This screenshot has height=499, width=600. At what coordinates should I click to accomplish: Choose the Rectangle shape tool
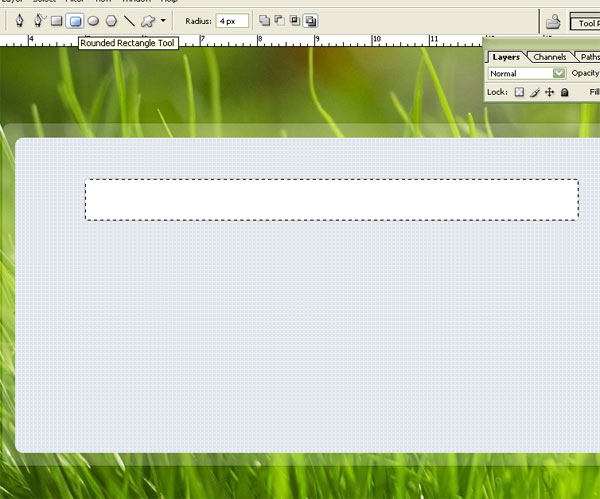tap(57, 21)
